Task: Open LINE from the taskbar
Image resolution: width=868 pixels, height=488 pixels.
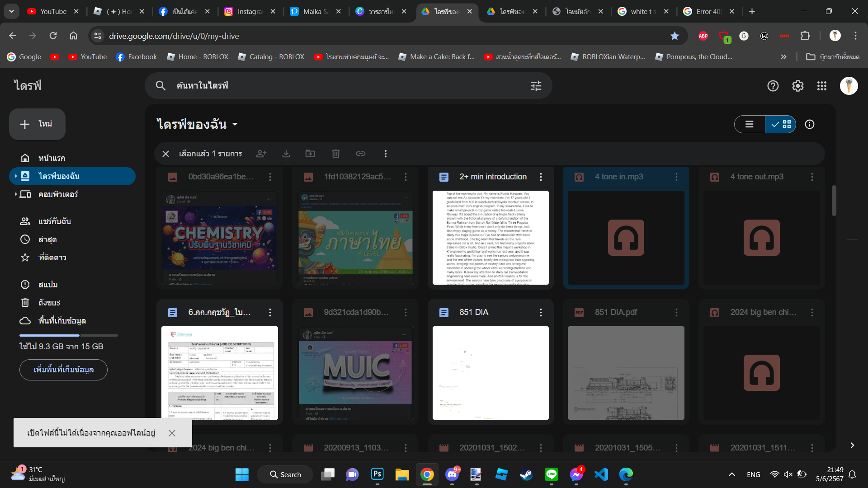Action: pyautogui.click(x=551, y=474)
